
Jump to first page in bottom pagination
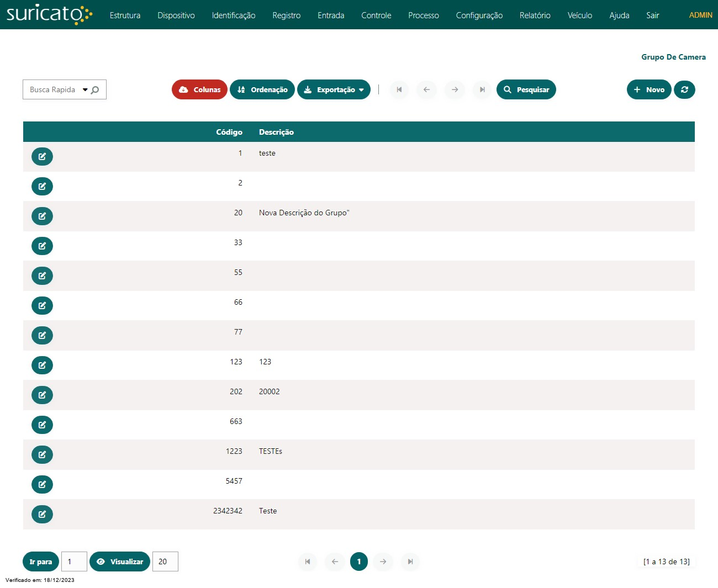pyautogui.click(x=308, y=561)
